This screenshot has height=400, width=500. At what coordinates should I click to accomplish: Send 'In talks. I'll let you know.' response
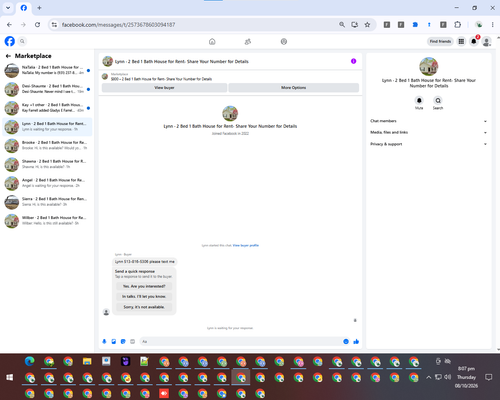point(144,296)
